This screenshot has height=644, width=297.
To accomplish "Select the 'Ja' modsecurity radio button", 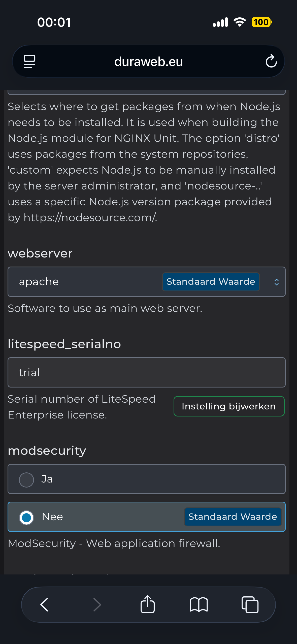I will point(26,480).
